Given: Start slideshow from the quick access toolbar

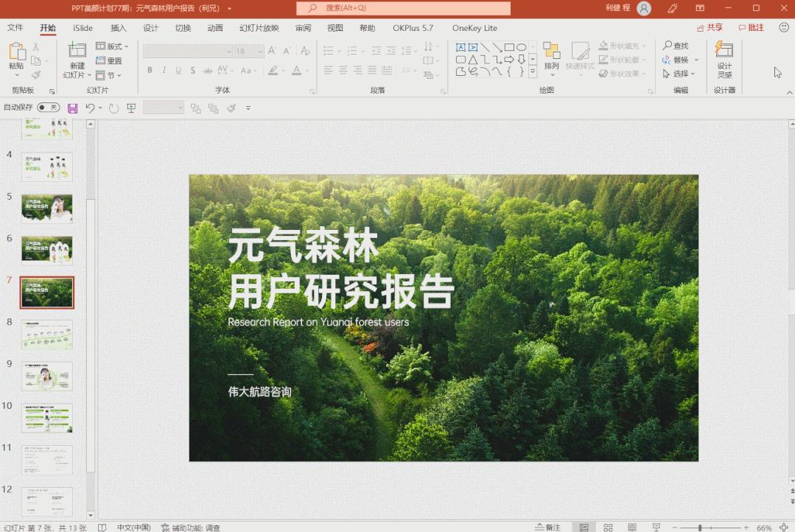Looking at the screenshot, I should click(130, 108).
